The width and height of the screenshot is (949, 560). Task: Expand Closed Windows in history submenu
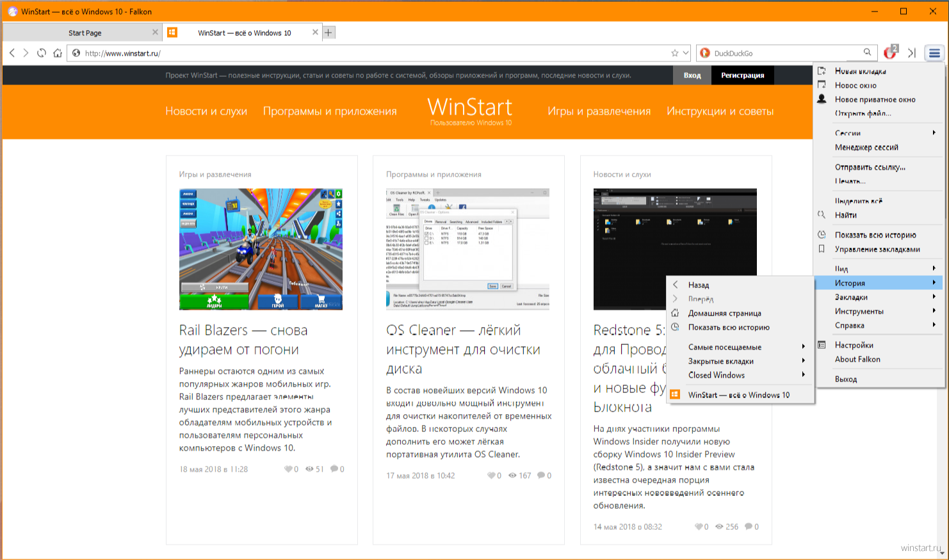coord(740,375)
